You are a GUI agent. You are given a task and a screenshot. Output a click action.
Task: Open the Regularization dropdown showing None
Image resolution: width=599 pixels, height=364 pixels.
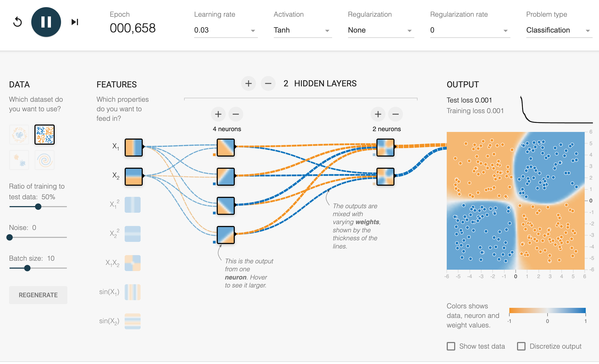380,30
